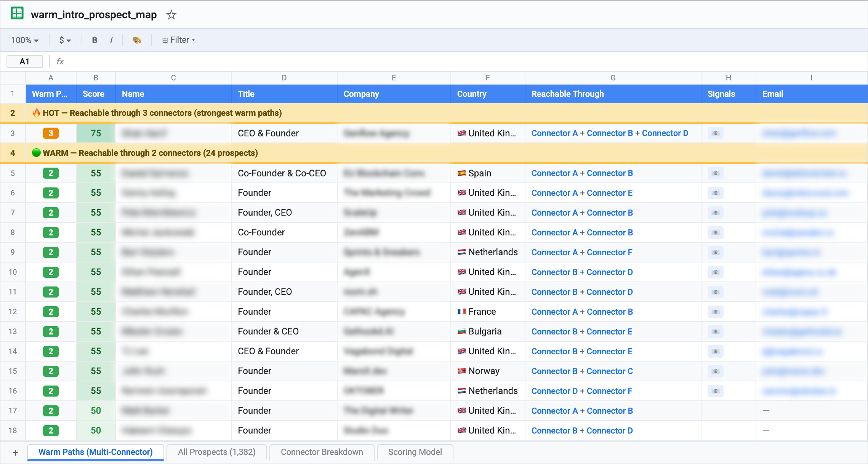Click the signals icon in row 16
The height and width of the screenshot is (464, 868).
pyautogui.click(x=715, y=391)
